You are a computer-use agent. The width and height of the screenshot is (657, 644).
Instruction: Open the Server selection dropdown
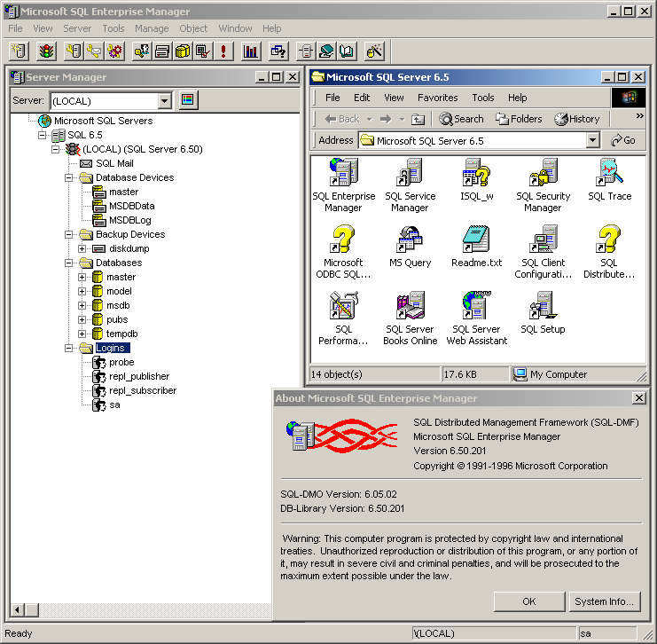point(164,101)
